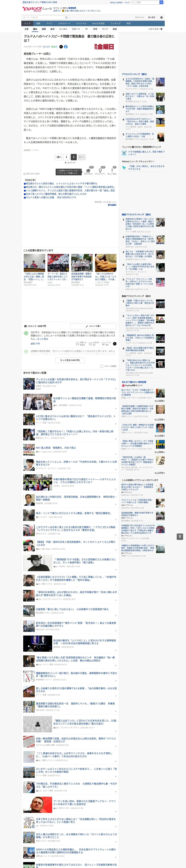Select page 1 in pagination
The image size is (186, 868).
(x=66, y=157)
